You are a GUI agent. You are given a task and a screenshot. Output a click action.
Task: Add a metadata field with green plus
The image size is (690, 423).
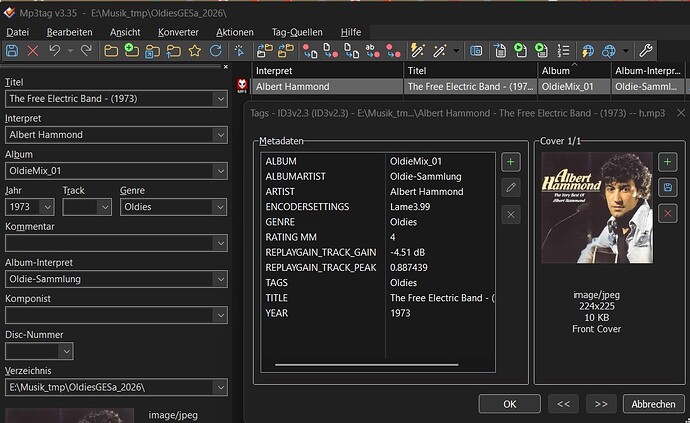tap(510, 162)
